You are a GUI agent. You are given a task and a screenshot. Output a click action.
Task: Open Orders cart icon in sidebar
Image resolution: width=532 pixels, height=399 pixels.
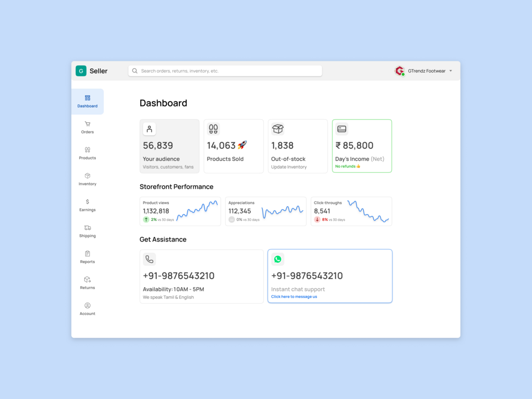point(87,124)
